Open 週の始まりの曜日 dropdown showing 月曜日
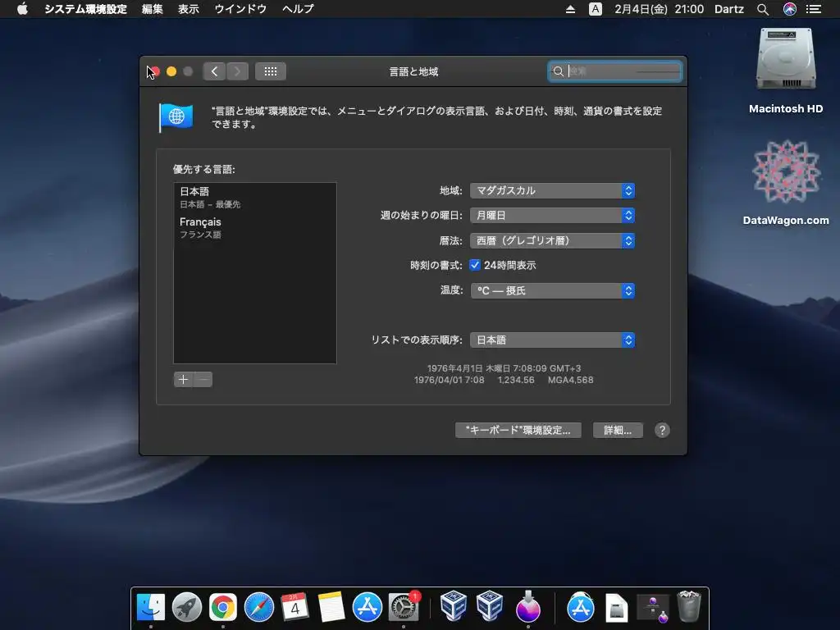The height and width of the screenshot is (630, 840). click(552, 216)
